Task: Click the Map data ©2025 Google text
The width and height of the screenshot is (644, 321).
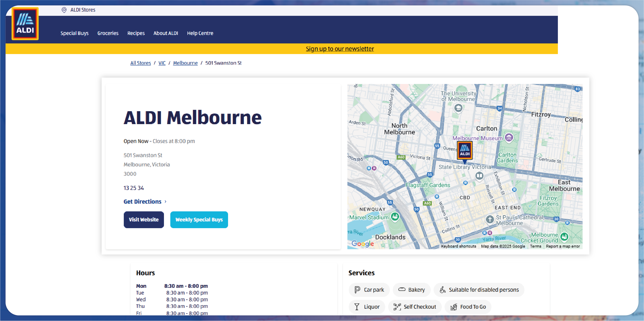Action: tap(503, 246)
